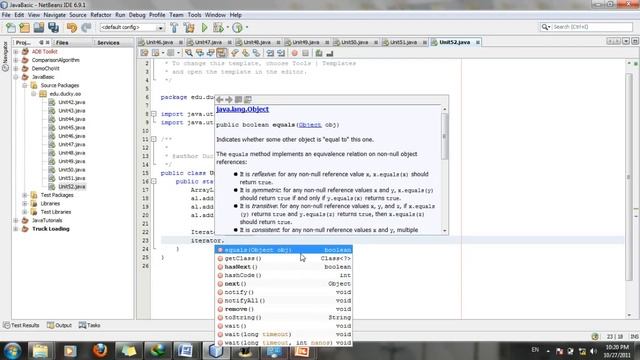Click the Undo toolbar icon
The width and height of the screenshot is (640, 360).
72,27
